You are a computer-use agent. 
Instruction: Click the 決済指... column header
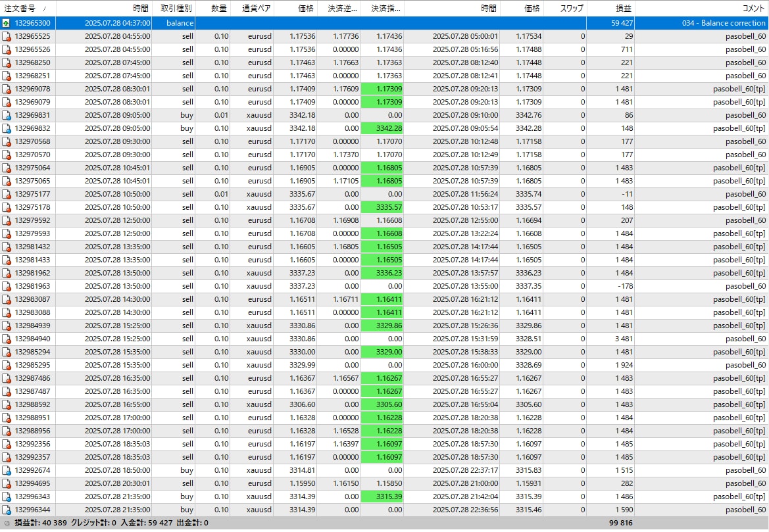[x=383, y=9]
